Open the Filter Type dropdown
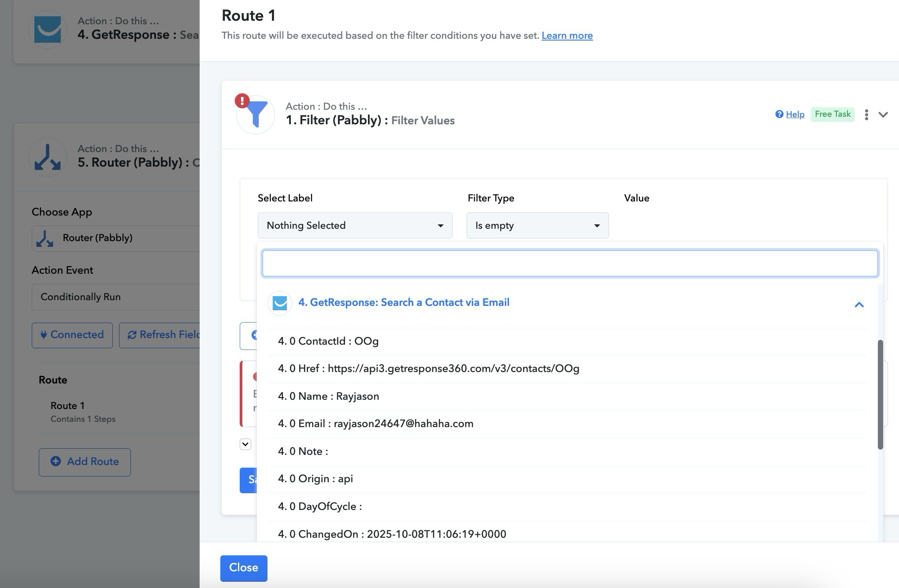The image size is (899, 588). coord(537,226)
